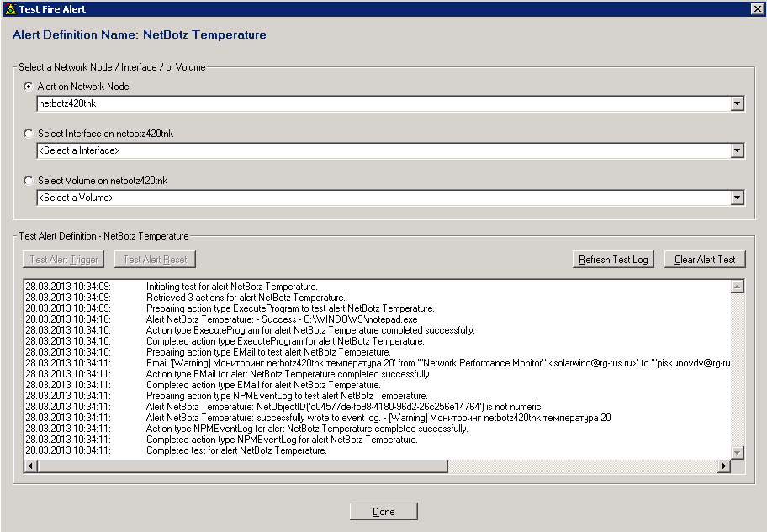Click the Test Alert Trigger button

pyautogui.click(x=64, y=259)
